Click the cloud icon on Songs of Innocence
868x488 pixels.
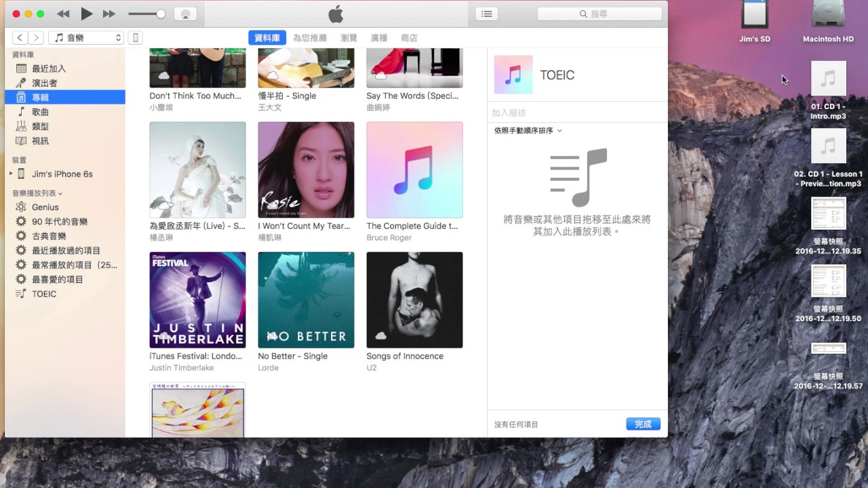(380, 335)
